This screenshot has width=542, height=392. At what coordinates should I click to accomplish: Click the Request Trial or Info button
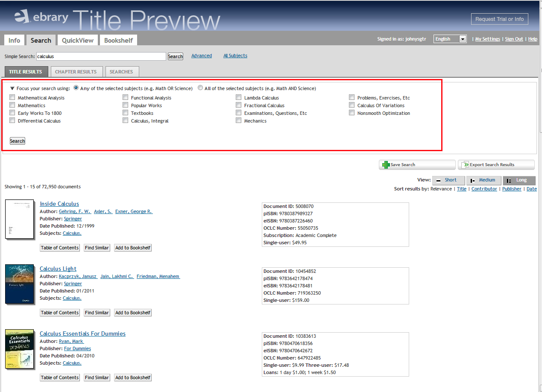pyautogui.click(x=499, y=19)
